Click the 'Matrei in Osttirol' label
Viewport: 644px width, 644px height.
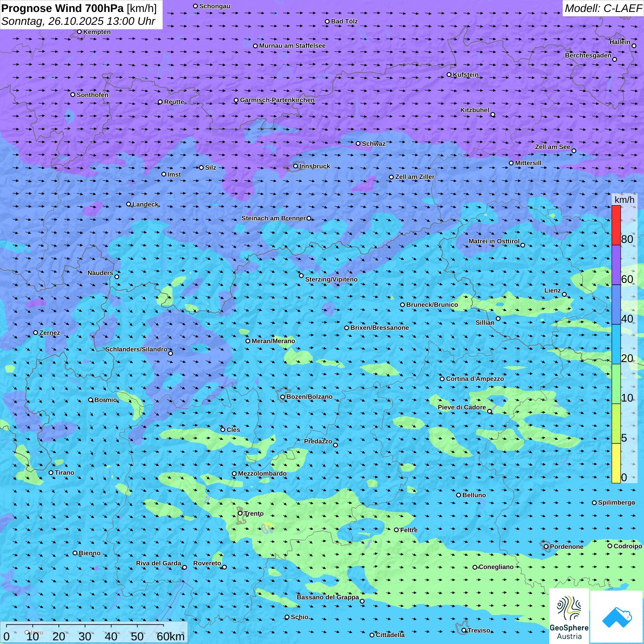coord(494,241)
